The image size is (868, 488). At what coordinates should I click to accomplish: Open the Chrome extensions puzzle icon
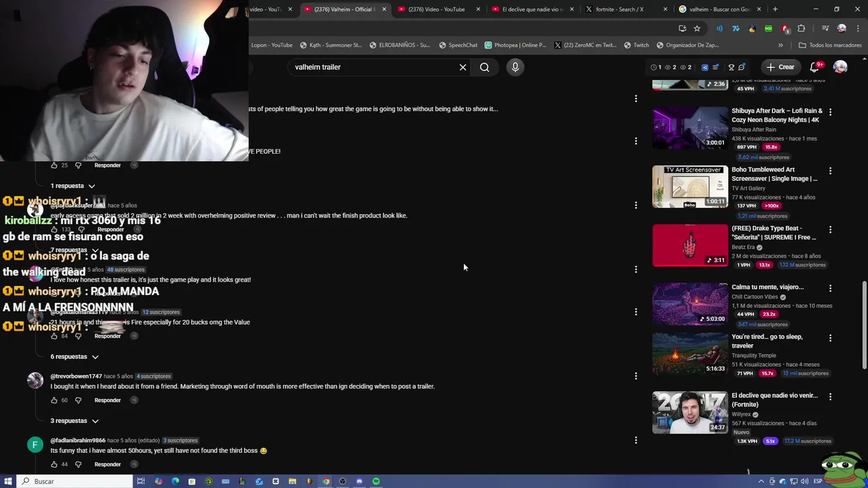pyautogui.click(x=801, y=28)
